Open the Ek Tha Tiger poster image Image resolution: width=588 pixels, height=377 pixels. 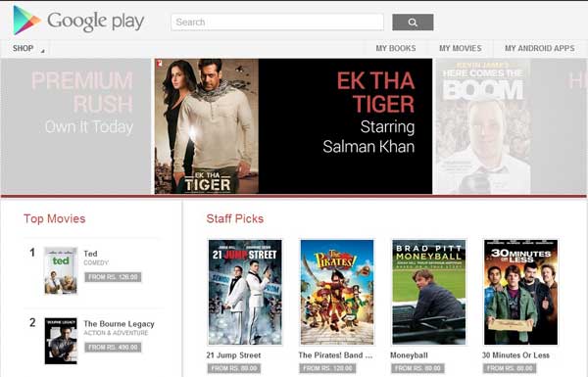coord(207,126)
